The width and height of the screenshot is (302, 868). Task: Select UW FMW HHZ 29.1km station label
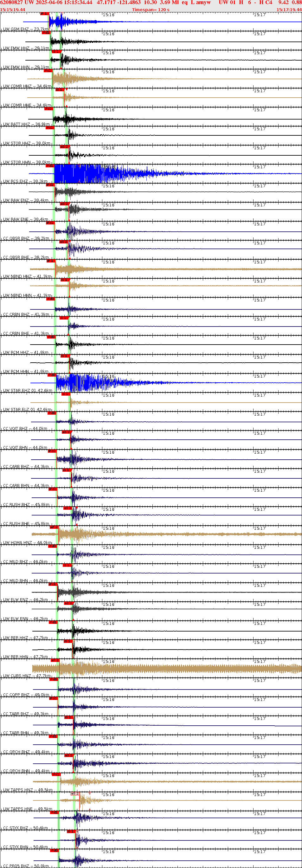click(26, 48)
